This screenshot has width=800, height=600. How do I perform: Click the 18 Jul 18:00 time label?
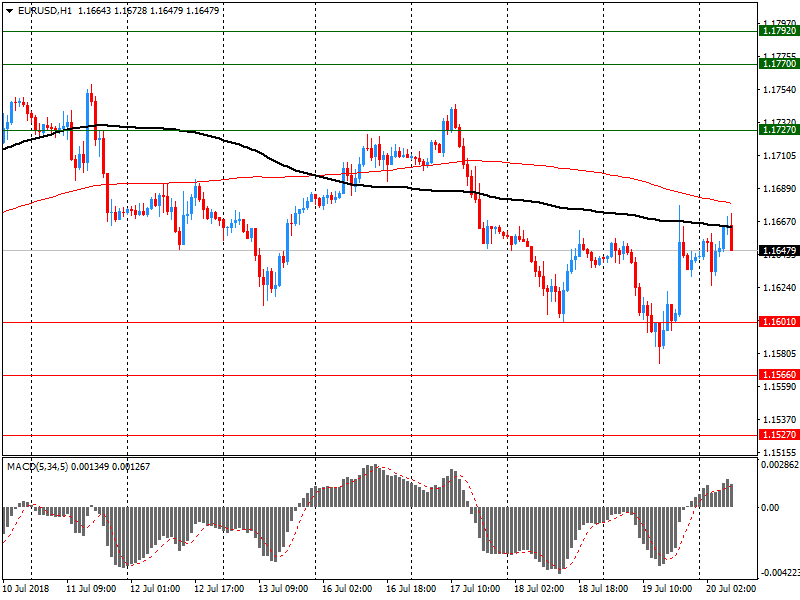(x=603, y=588)
